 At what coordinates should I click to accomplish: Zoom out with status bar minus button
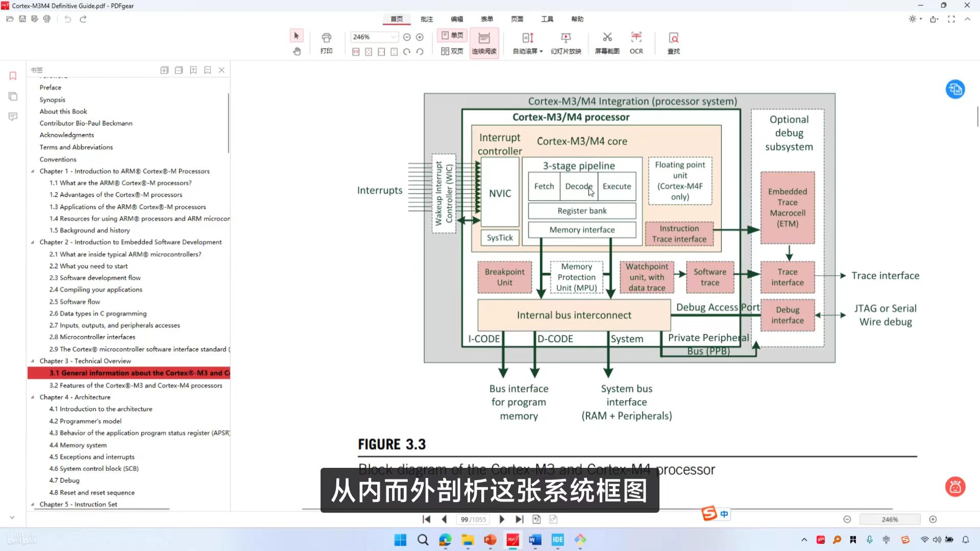click(847, 519)
